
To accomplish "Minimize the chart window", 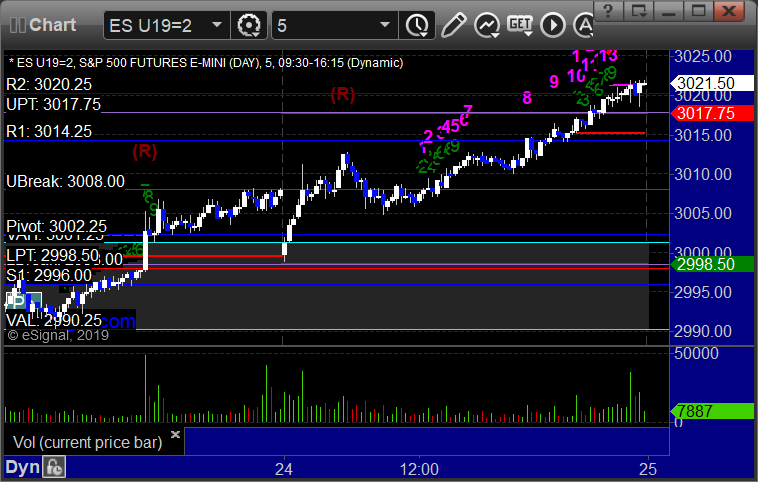I will 669,11.
